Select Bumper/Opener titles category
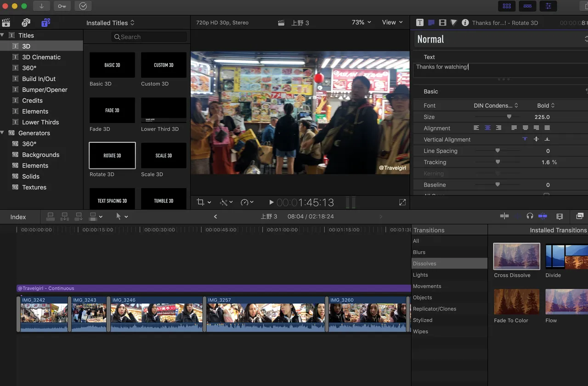588x386 pixels. click(x=45, y=90)
